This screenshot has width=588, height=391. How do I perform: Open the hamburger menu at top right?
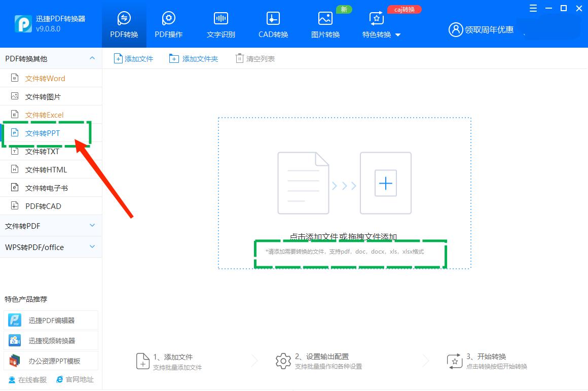533,8
